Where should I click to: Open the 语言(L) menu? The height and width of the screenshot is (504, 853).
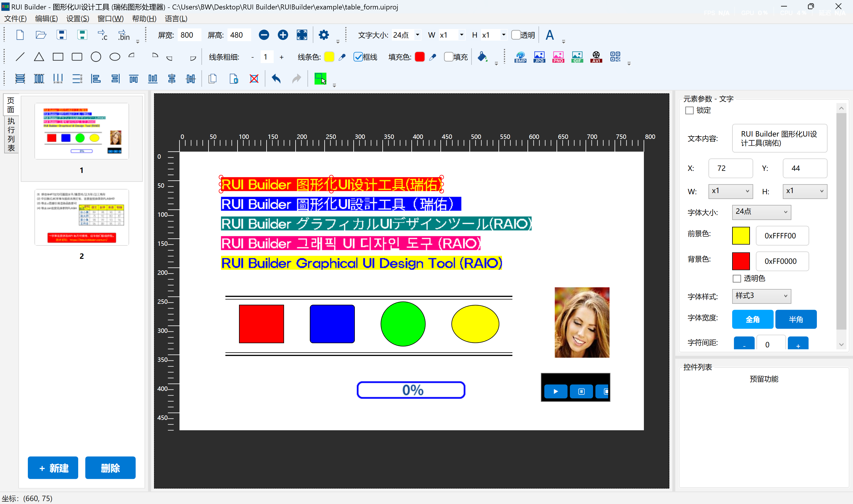pyautogui.click(x=176, y=19)
